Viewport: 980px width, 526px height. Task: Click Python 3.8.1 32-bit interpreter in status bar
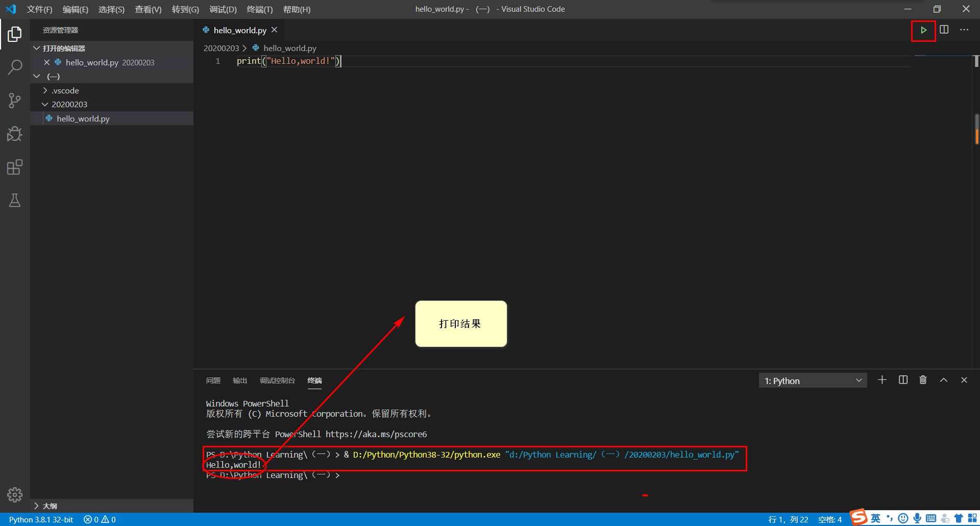[41, 519]
